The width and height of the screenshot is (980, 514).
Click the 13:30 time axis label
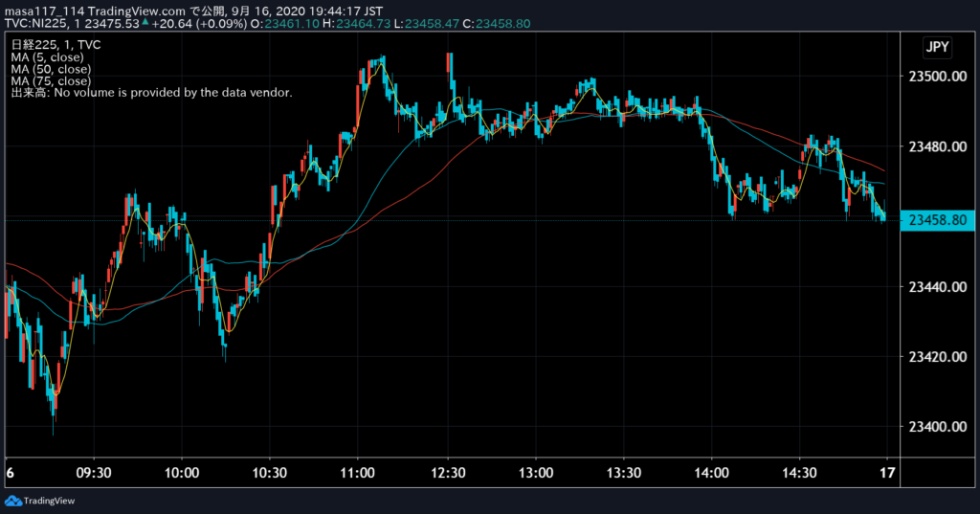(x=624, y=473)
